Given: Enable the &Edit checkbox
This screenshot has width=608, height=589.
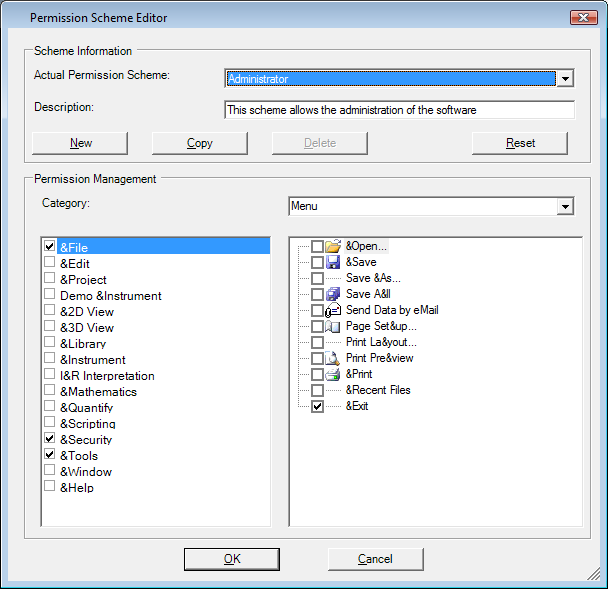Looking at the screenshot, I should coord(50,262).
